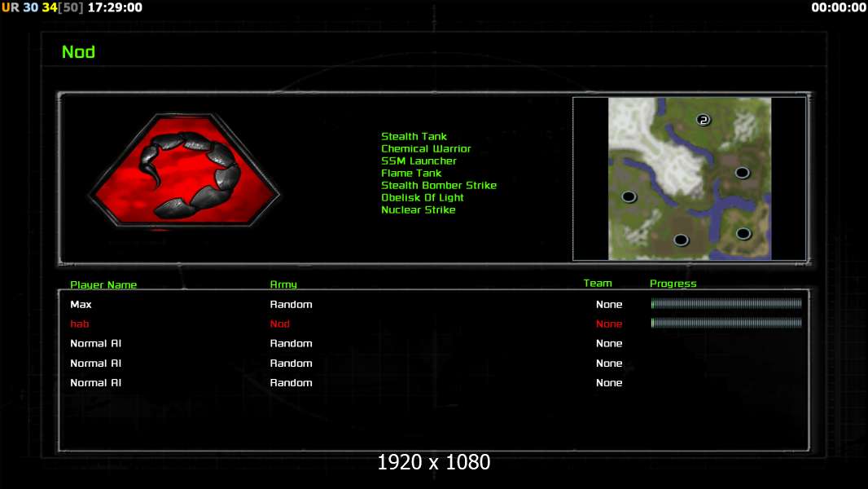Click Max's loading progress bar
The image size is (868, 489).
click(x=726, y=303)
